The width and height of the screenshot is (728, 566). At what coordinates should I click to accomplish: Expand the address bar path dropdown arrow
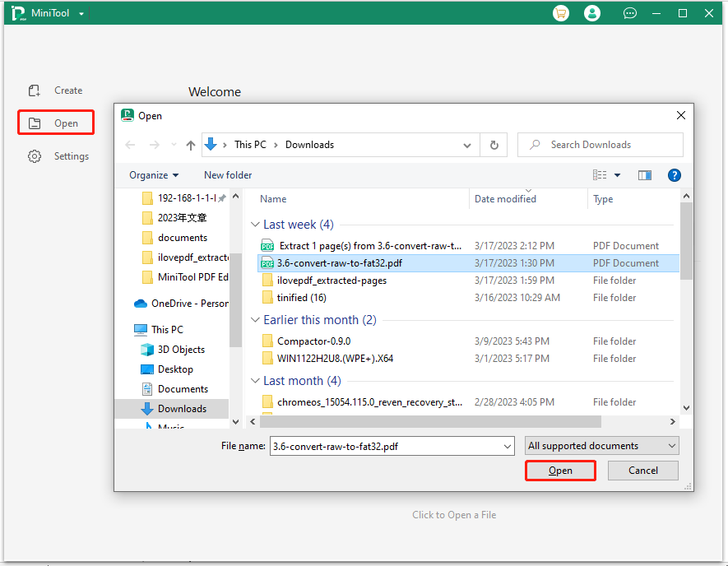pos(467,144)
